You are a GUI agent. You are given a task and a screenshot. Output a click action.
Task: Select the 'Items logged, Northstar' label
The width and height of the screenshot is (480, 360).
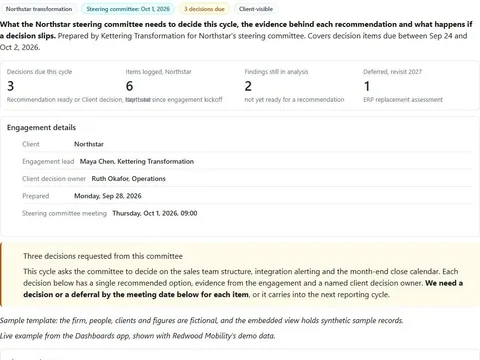coord(158,72)
